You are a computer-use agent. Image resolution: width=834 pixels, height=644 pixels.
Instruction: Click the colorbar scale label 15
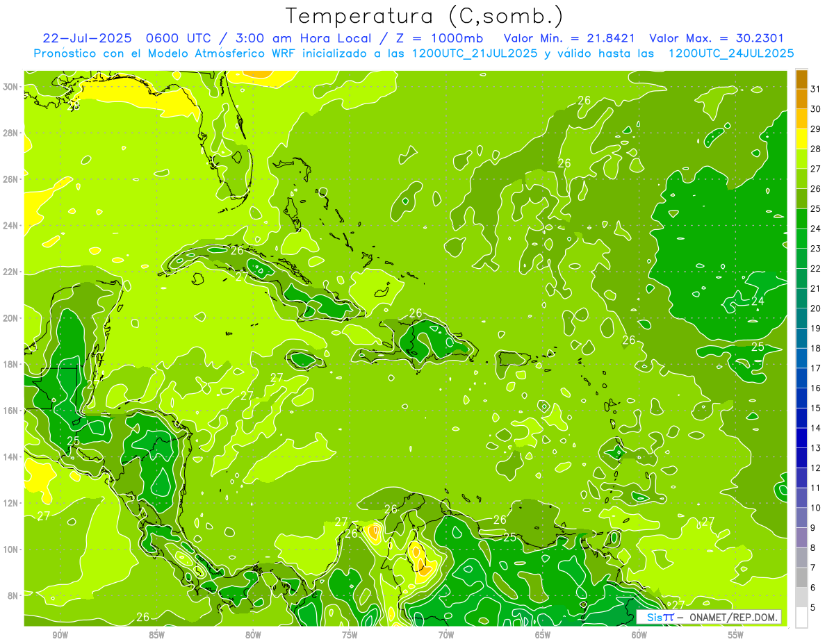[x=816, y=408]
